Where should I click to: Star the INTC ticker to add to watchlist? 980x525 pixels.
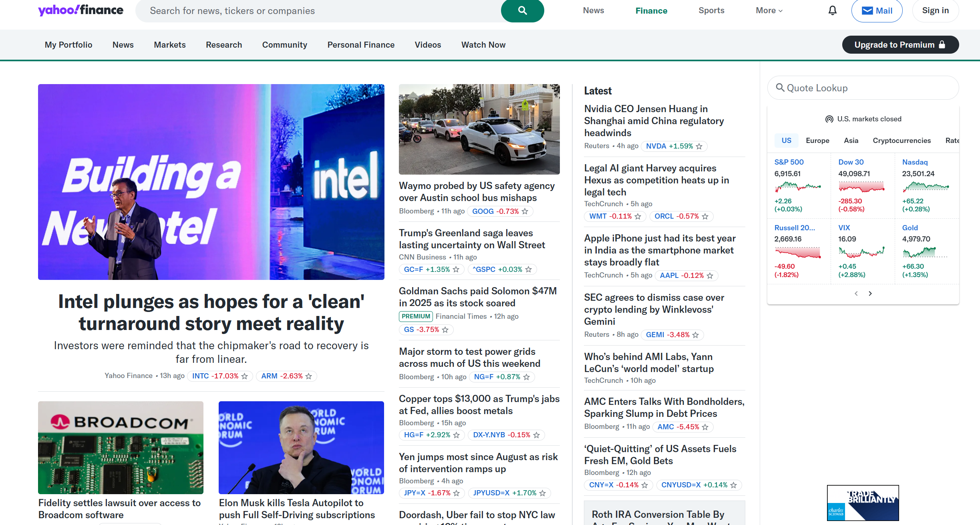pyautogui.click(x=244, y=376)
